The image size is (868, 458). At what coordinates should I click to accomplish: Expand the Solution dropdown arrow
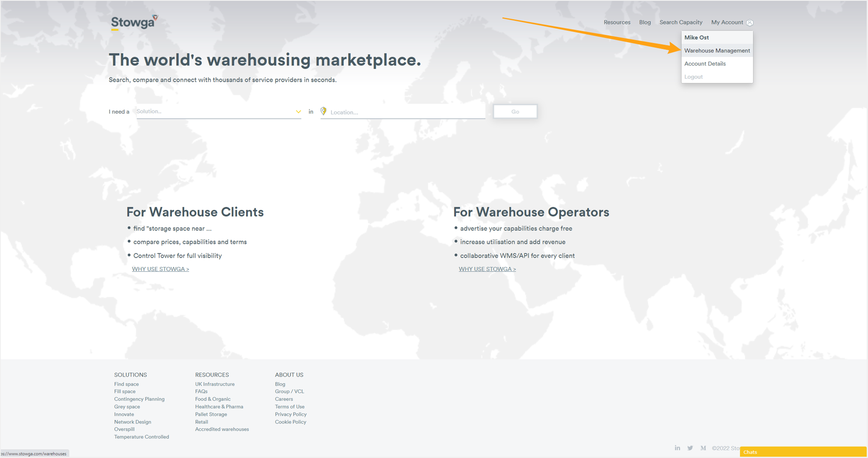298,112
